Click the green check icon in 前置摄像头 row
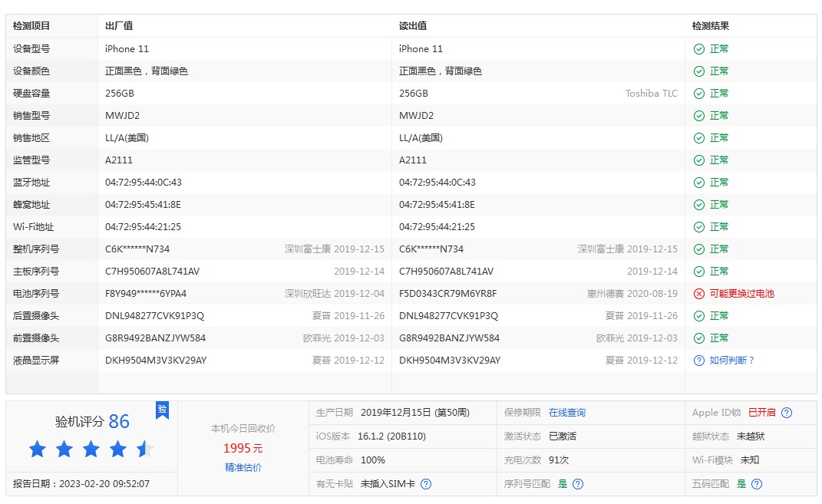822x504 pixels. [698, 338]
